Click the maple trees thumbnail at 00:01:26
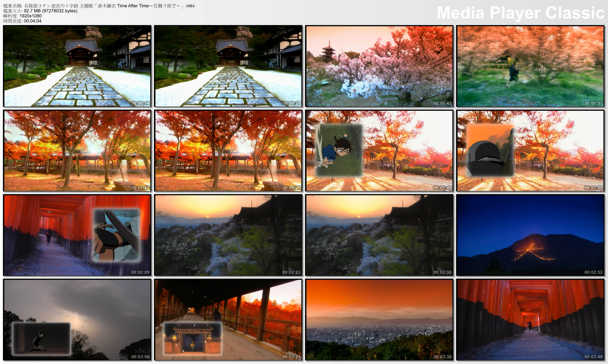The width and height of the screenshot is (608, 364). click(x=228, y=151)
